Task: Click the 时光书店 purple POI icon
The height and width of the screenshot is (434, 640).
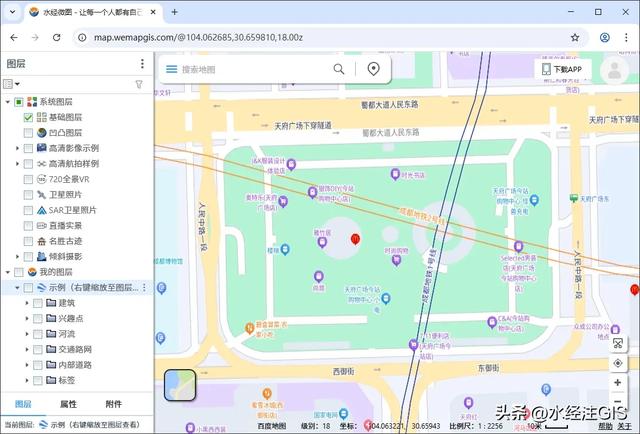Action: 395,174
